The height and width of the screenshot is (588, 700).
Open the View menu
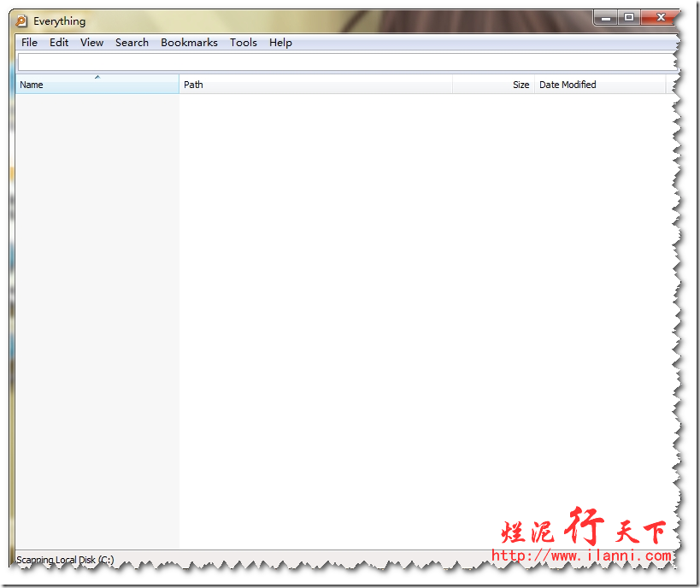[91, 43]
